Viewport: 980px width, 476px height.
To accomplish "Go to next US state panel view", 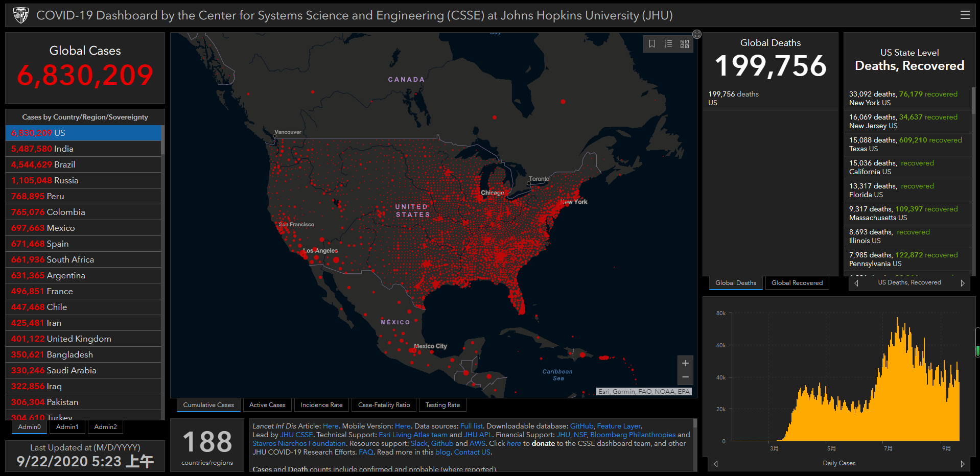I will [963, 283].
